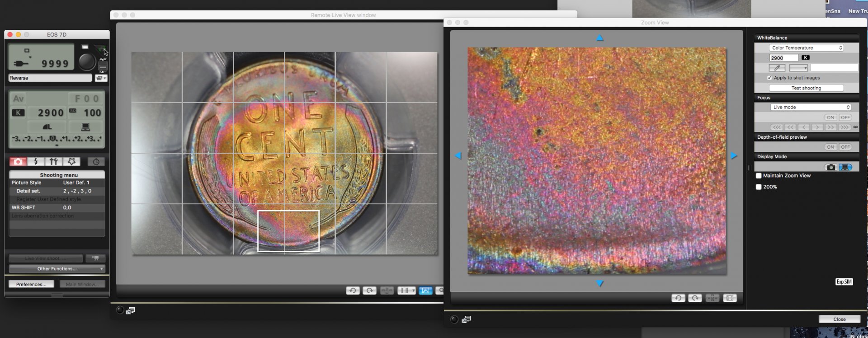Click the Test shooting button
Viewport: 868px width, 338px height.
tap(806, 88)
